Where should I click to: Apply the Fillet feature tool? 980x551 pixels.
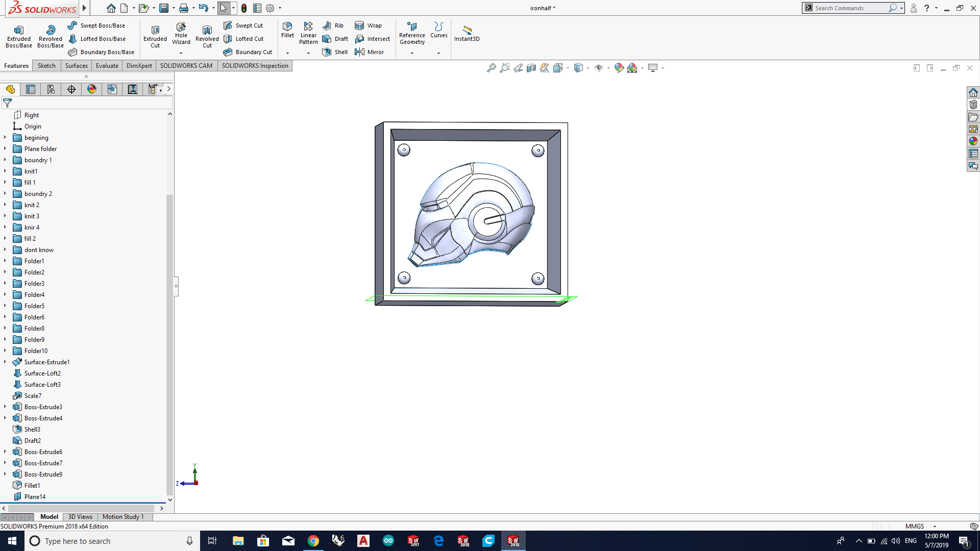coord(287,30)
